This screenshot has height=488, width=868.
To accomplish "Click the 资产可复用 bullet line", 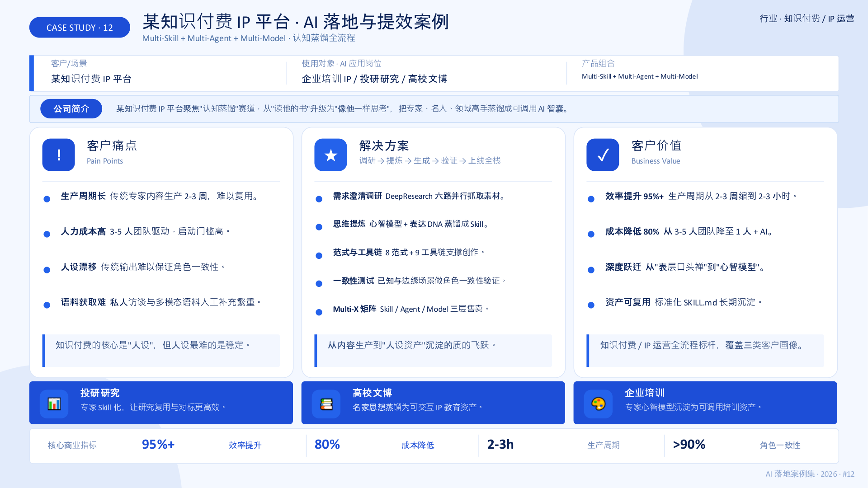I will click(x=684, y=302).
